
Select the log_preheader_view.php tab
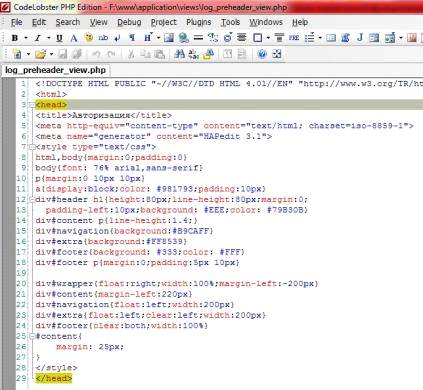click(55, 70)
